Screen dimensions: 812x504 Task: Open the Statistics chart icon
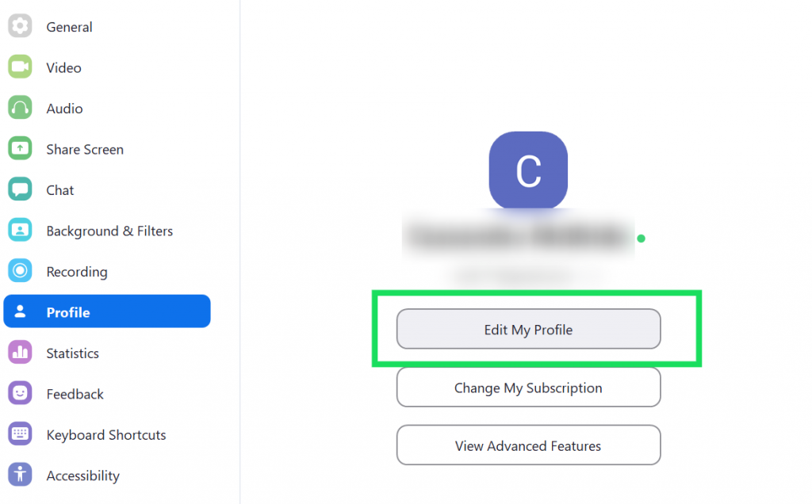point(19,353)
